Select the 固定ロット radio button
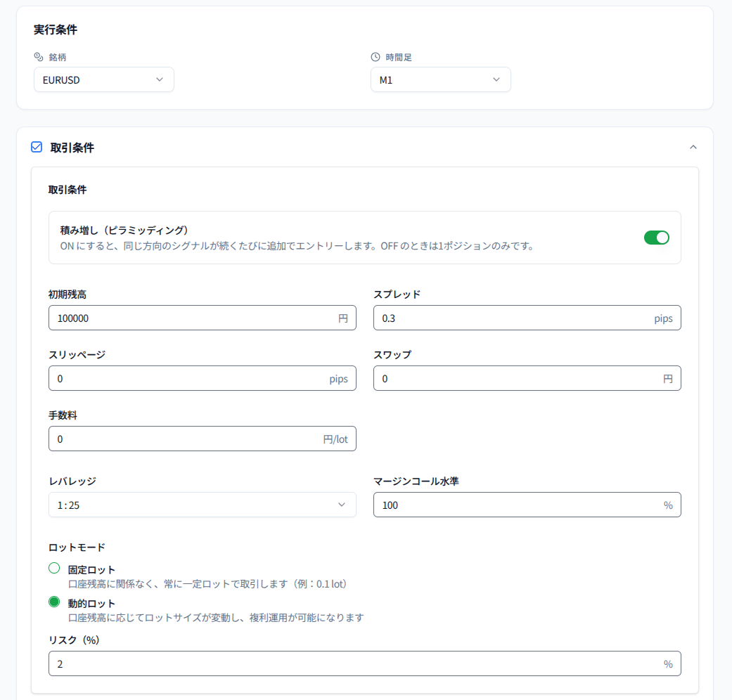 tap(54, 568)
